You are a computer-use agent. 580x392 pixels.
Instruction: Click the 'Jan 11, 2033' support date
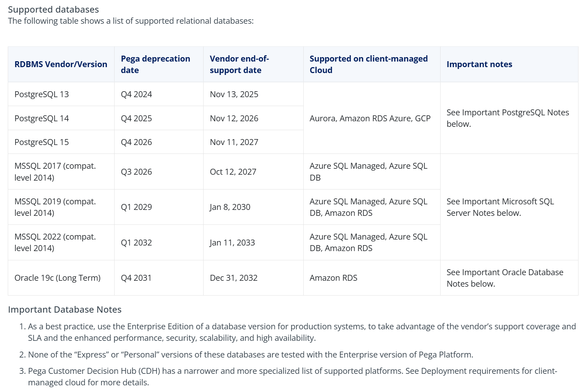[x=233, y=243]
